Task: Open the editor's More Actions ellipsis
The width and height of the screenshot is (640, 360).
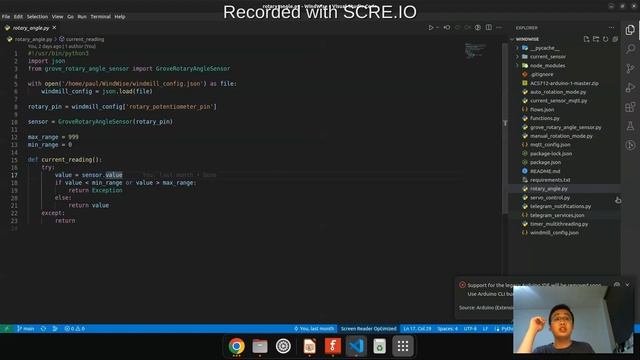Action: click(499, 27)
